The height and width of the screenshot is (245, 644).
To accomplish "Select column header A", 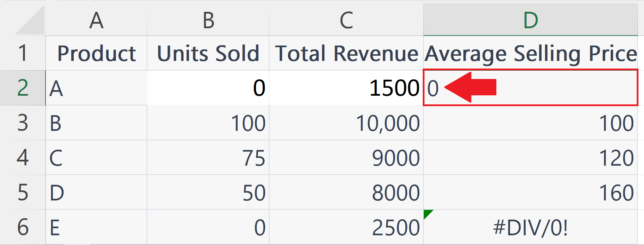I will [96, 19].
